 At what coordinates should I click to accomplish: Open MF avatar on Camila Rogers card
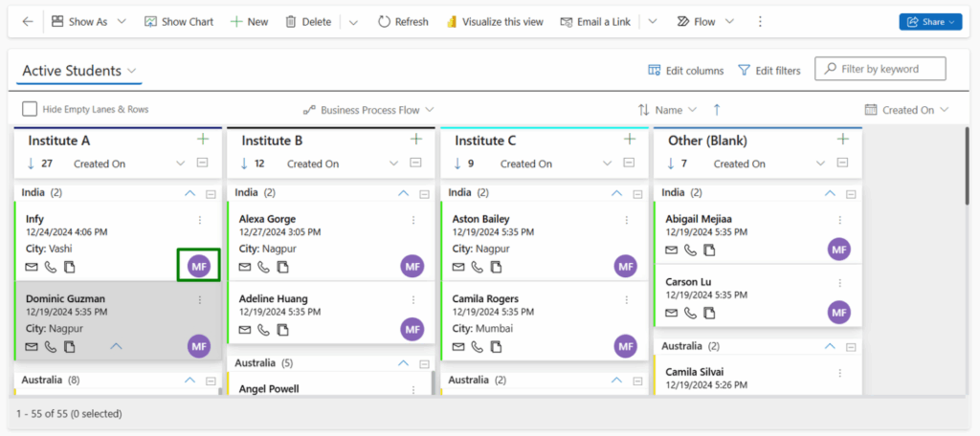(626, 346)
